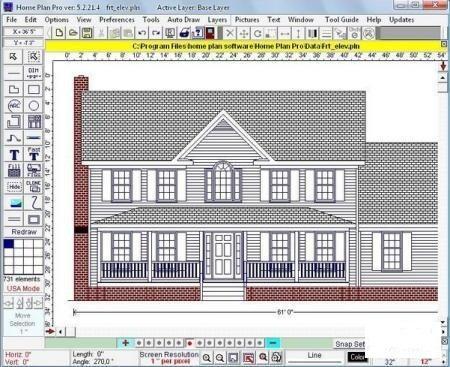Open the Auto Draw menu

183,20
